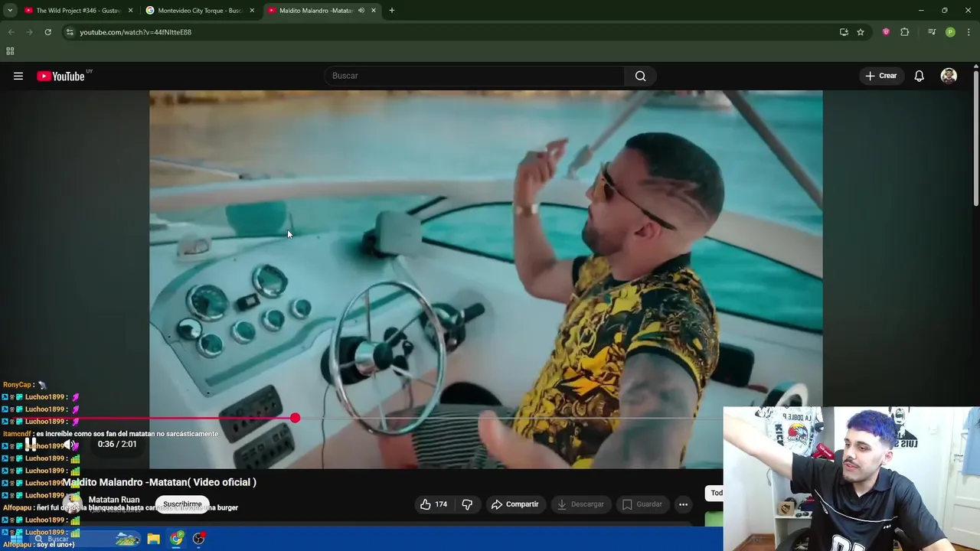The height and width of the screenshot is (551, 980).
Task: Click the red progress bar scrubber knob
Action: pos(296,418)
